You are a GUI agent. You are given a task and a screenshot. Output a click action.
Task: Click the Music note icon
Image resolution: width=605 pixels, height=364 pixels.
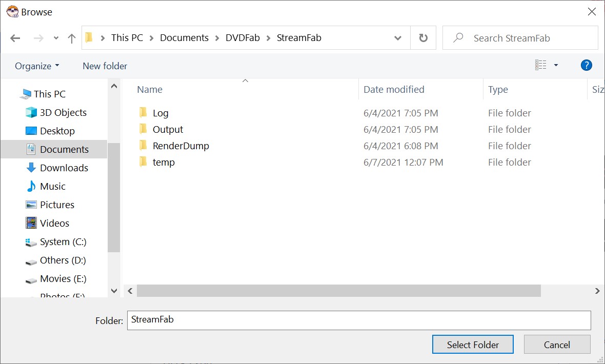[31, 187]
